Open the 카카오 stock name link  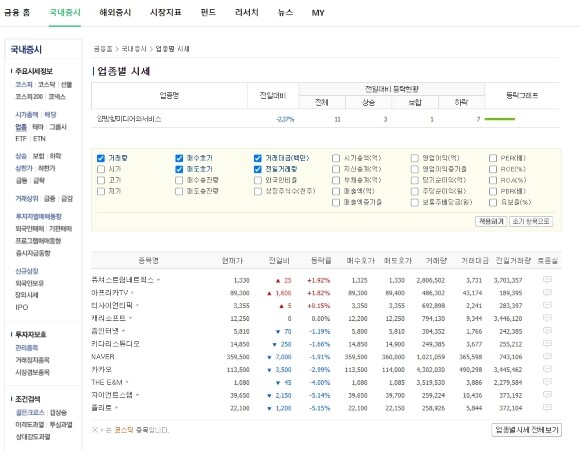pyautogui.click(x=101, y=369)
